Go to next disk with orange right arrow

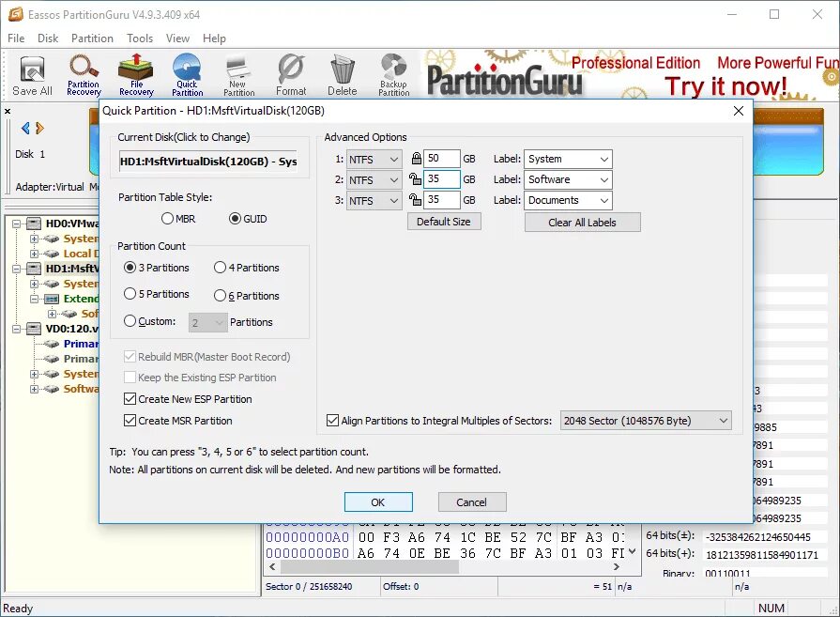[x=39, y=128]
